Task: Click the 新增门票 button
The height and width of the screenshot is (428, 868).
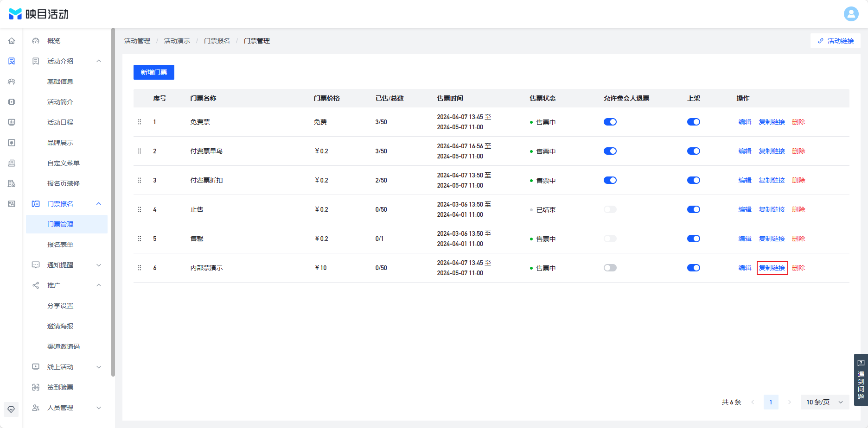Action: coord(154,72)
